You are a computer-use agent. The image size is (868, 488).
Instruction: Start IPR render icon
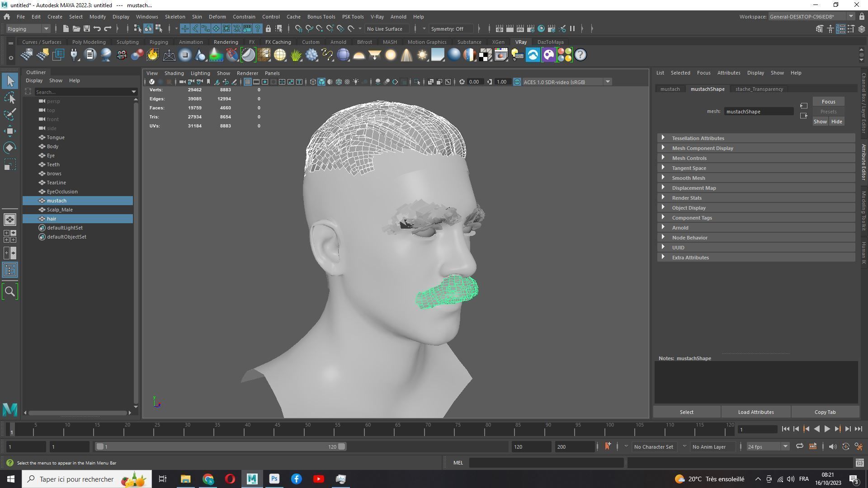[x=520, y=28]
